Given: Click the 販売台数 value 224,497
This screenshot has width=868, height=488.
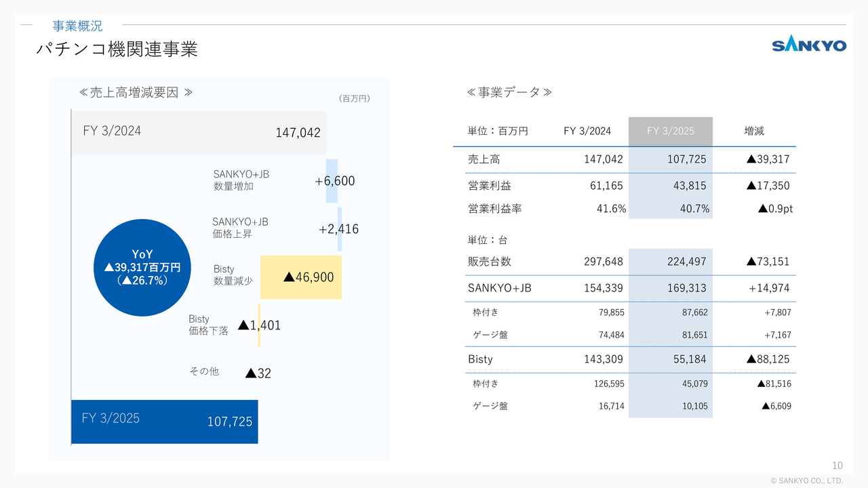Looking at the screenshot, I should [686, 261].
